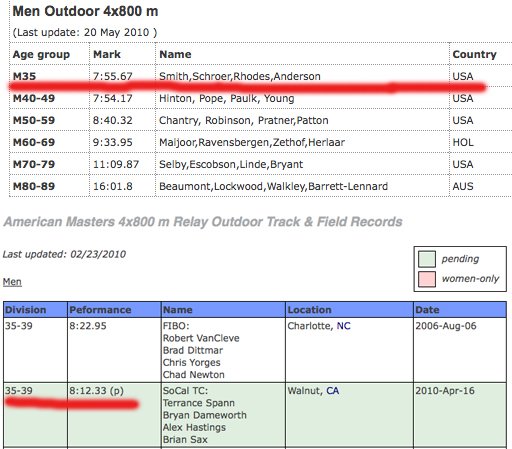Viewport: 512px width, 449px height.
Task: Select Brad Dittmar in the FIBO team
Action: pos(193,350)
